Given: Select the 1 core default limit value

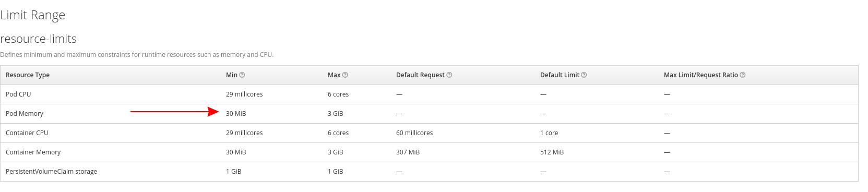Looking at the screenshot, I should tap(549, 133).
